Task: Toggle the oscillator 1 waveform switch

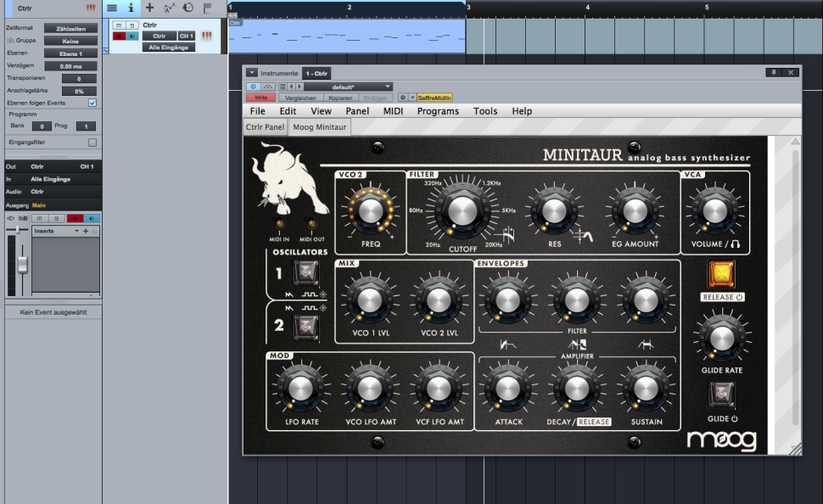Action: tap(305, 272)
